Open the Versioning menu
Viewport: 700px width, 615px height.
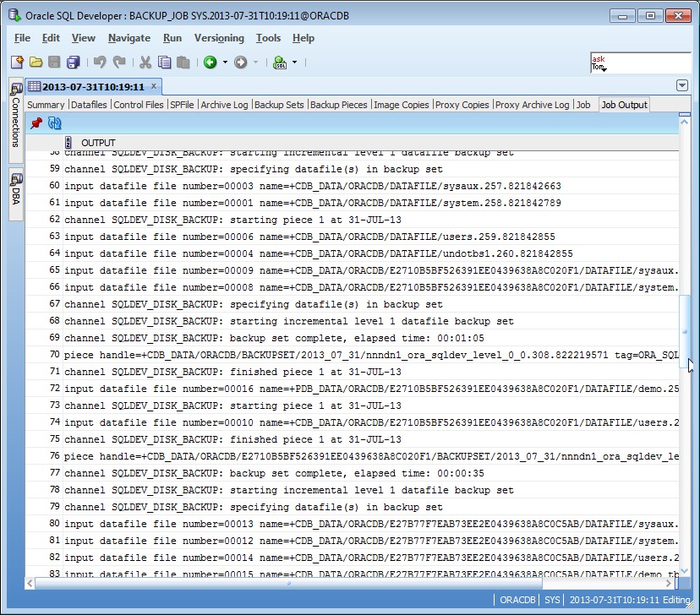pyautogui.click(x=219, y=38)
